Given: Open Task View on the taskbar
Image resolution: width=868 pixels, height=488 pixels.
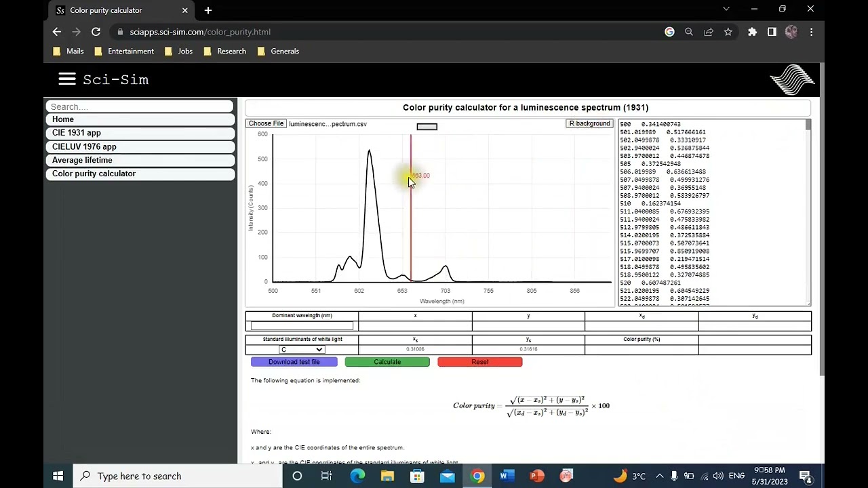Looking at the screenshot, I should click(x=326, y=476).
